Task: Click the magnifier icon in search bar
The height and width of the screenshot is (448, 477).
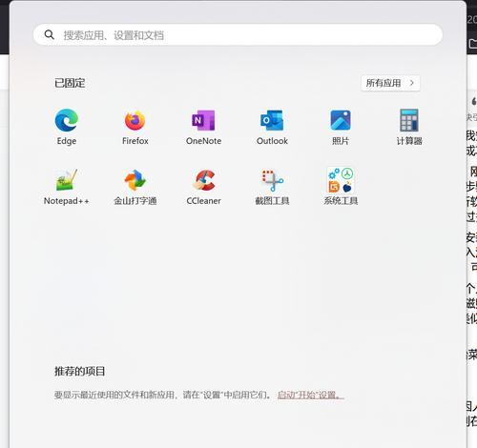Action: (50, 34)
